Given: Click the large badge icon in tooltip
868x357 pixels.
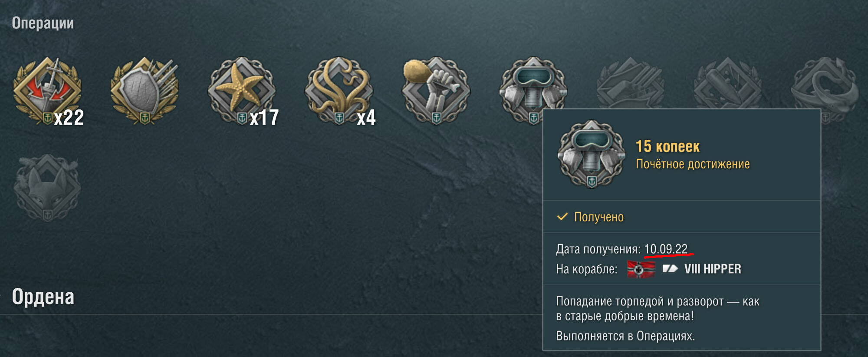Looking at the screenshot, I should click(592, 154).
